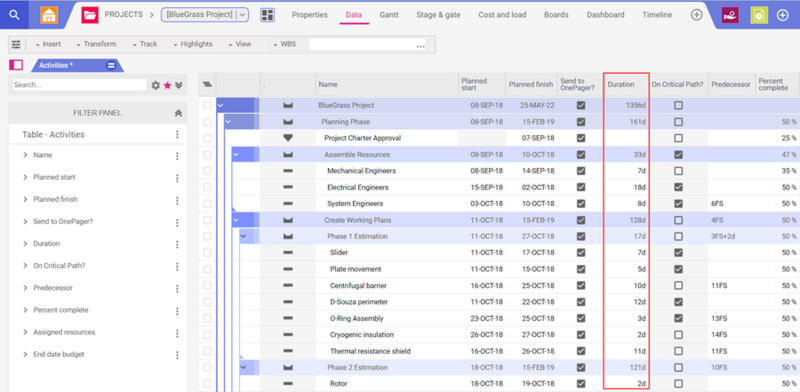Go to the orange home icon
The width and height of the screenshot is (800, 392).
tap(49, 15)
